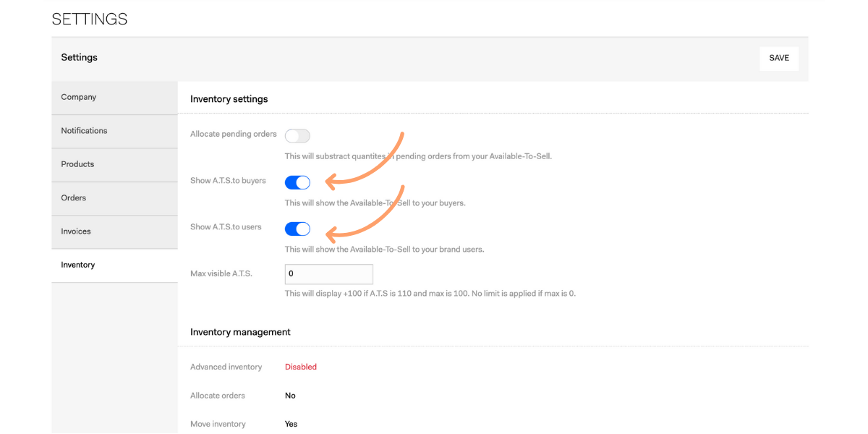Click the Inventory management section heading
Image resolution: width=868 pixels, height=434 pixels.
pos(240,332)
